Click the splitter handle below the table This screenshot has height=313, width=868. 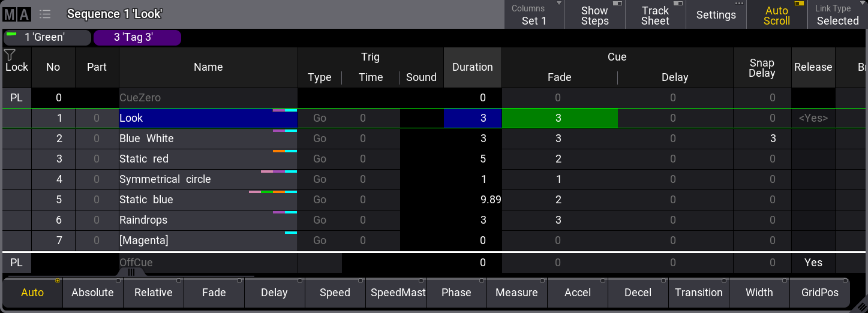click(131, 272)
